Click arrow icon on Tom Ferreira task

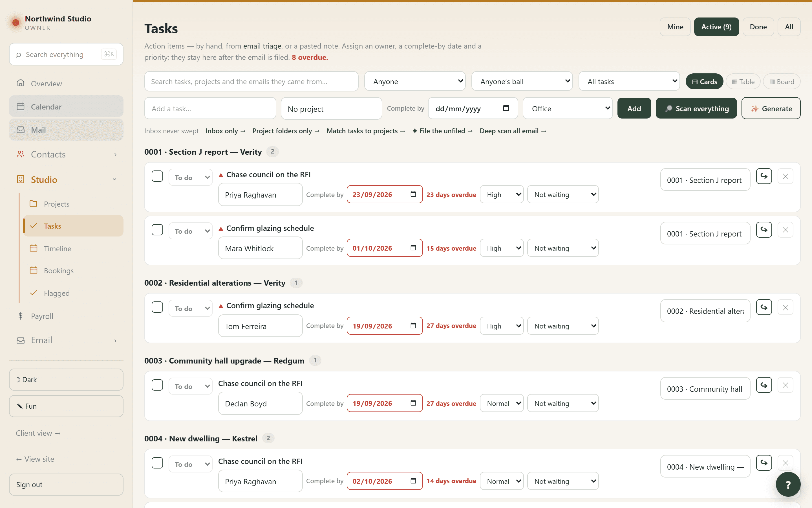(764, 307)
